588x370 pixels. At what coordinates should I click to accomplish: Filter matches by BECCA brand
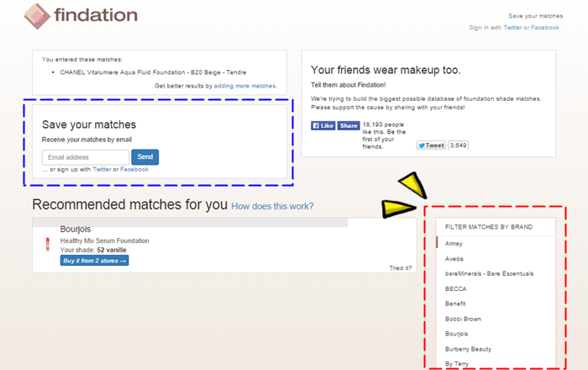click(455, 289)
